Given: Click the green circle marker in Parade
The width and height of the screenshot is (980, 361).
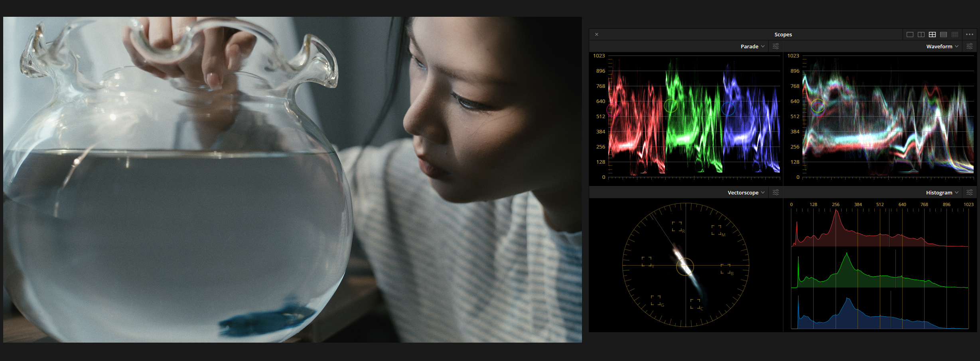Looking at the screenshot, I should tap(671, 105).
